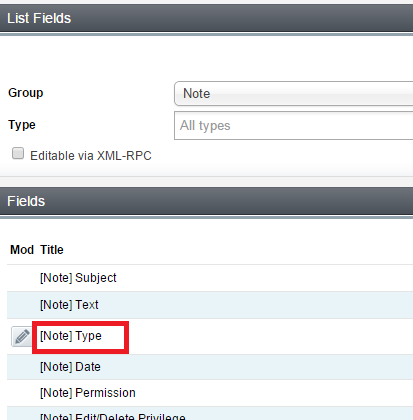Click the Group field label
413x420 pixels.
pyautogui.click(x=26, y=93)
